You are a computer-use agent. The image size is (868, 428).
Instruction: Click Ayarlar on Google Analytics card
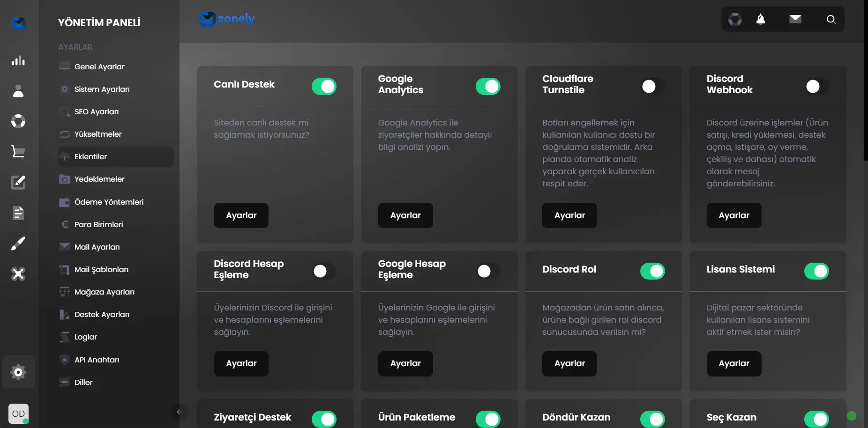(x=405, y=215)
